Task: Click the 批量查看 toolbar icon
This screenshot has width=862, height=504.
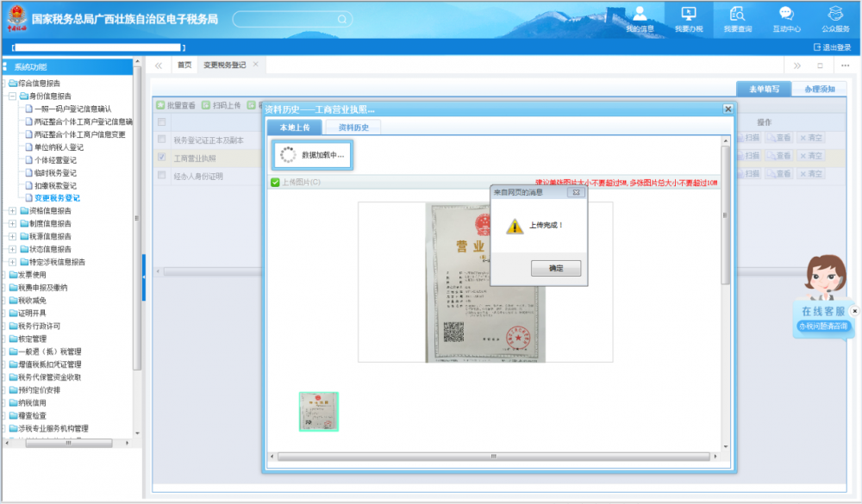Action: click(160, 106)
